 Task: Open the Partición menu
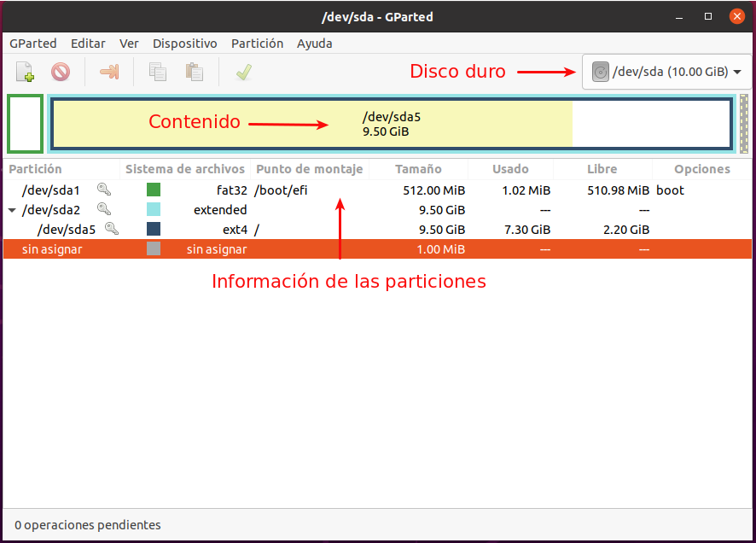pos(257,44)
